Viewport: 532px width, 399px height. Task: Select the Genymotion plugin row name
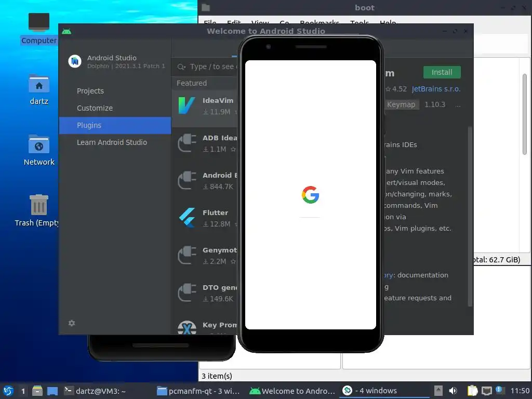(x=220, y=250)
